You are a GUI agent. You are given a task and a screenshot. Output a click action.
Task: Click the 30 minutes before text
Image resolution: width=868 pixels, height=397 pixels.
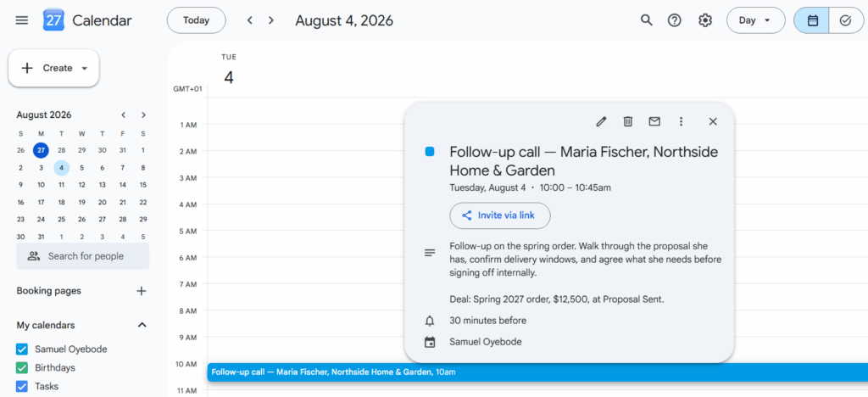(487, 321)
